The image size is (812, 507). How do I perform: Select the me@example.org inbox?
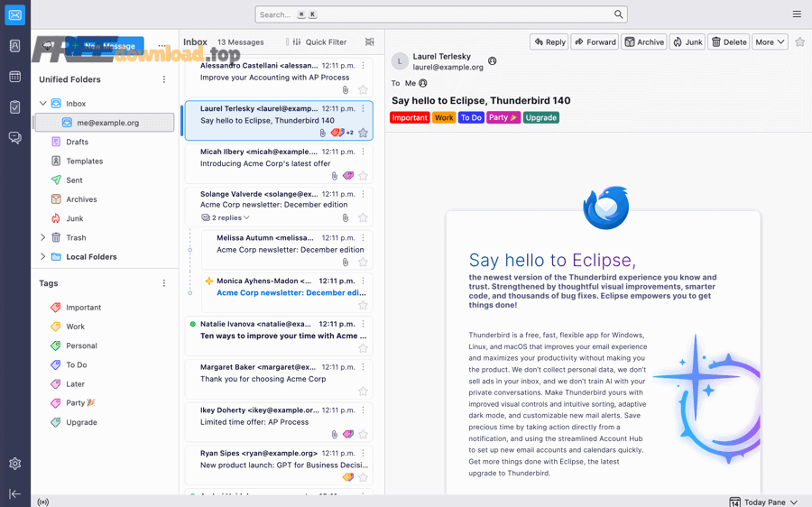(104, 123)
